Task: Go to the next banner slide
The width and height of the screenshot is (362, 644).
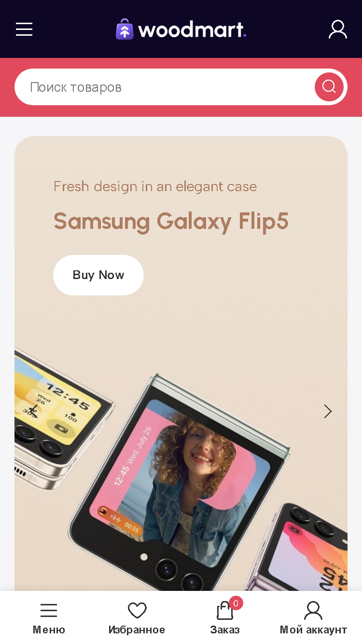Action: pyautogui.click(x=328, y=411)
